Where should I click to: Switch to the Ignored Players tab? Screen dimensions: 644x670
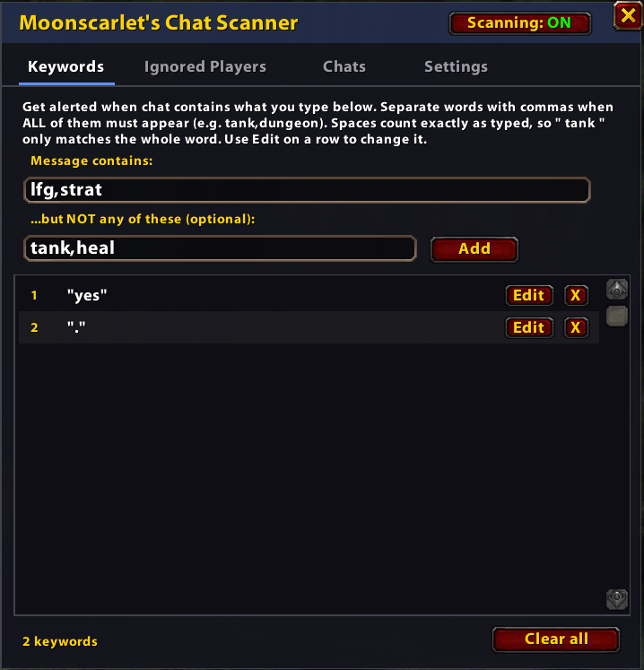205,66
